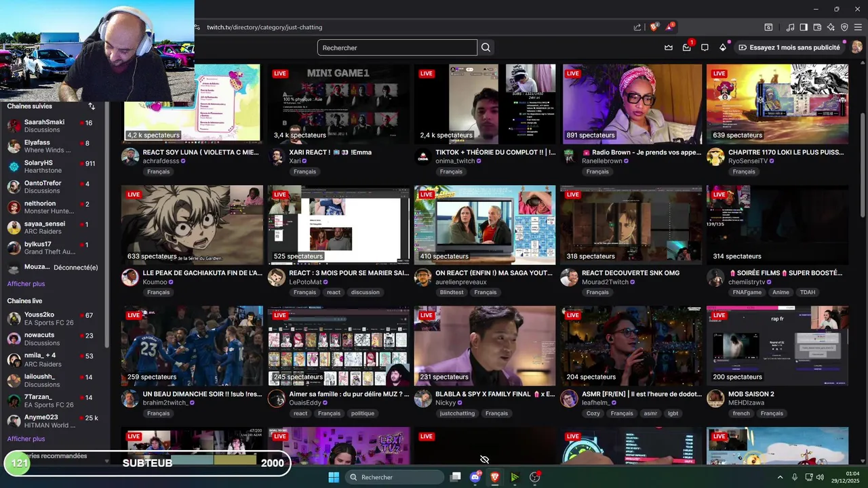The width and height of the screenshot is (868, 488).
Task: Open OBS Studio from the taskbar
Action: click(535, 477)
